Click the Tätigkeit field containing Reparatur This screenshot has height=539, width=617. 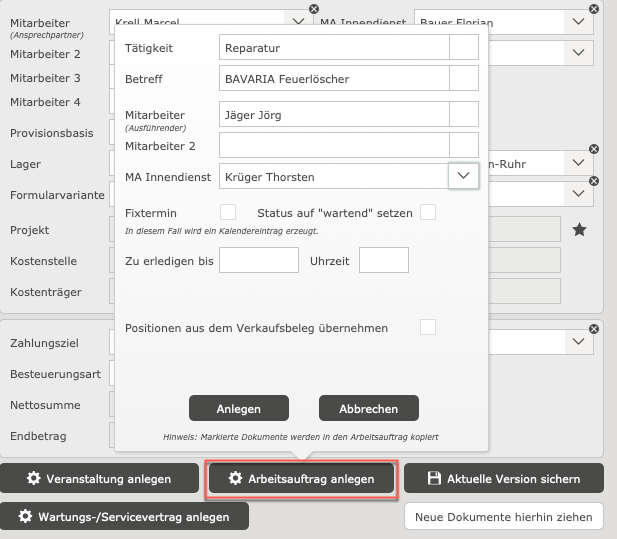tap(334, 47)
